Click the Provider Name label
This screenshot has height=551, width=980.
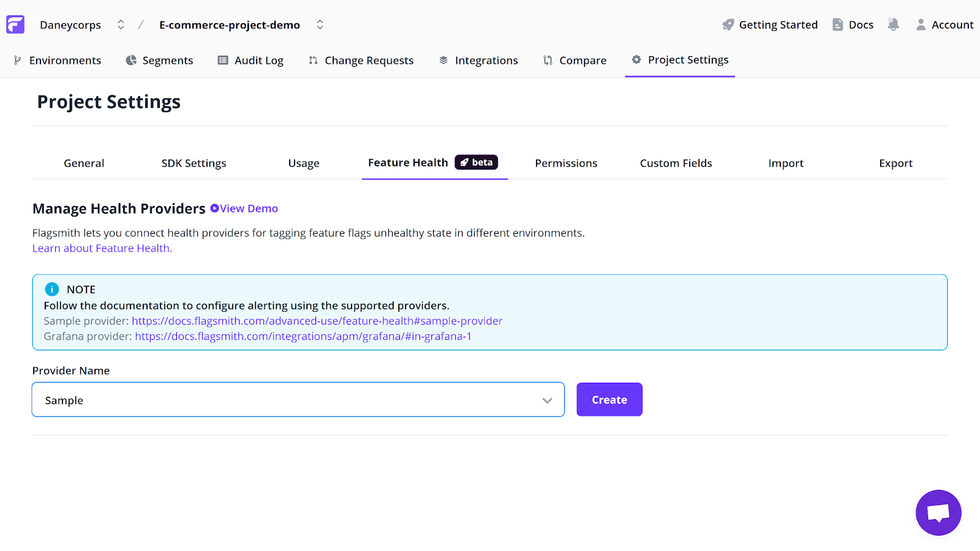click(x=71, y=370)
